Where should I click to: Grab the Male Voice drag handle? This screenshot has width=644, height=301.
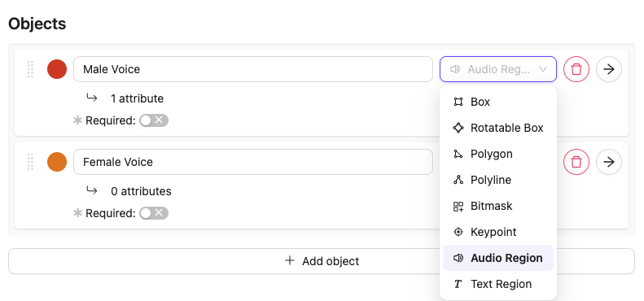(30, 69)
